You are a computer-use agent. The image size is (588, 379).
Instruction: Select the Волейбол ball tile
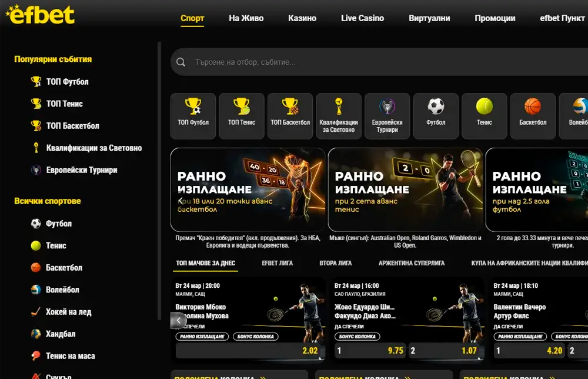pos(574,116)
